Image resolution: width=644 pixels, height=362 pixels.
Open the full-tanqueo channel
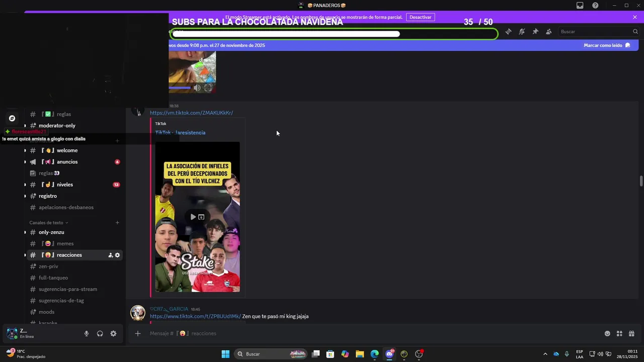click(x=74, y=278)
